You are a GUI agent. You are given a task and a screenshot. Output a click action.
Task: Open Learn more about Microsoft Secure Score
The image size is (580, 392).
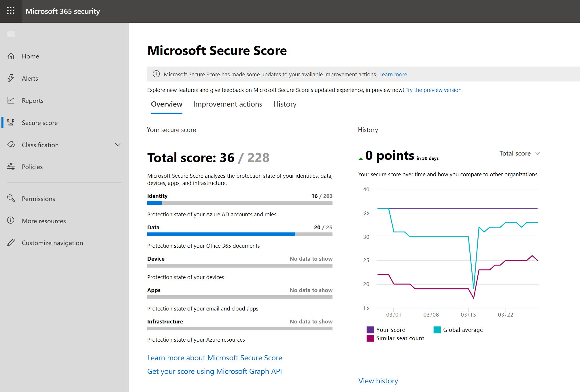click(x=215, y=358)
